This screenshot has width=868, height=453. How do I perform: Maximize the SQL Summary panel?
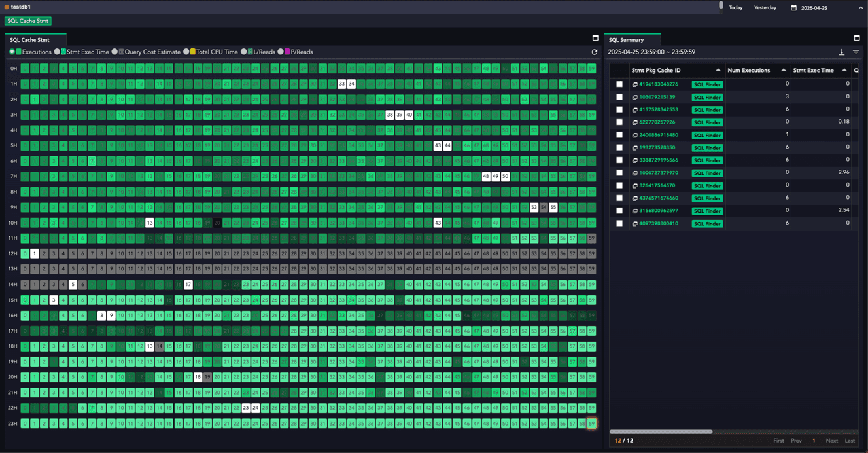click(857, 39)
